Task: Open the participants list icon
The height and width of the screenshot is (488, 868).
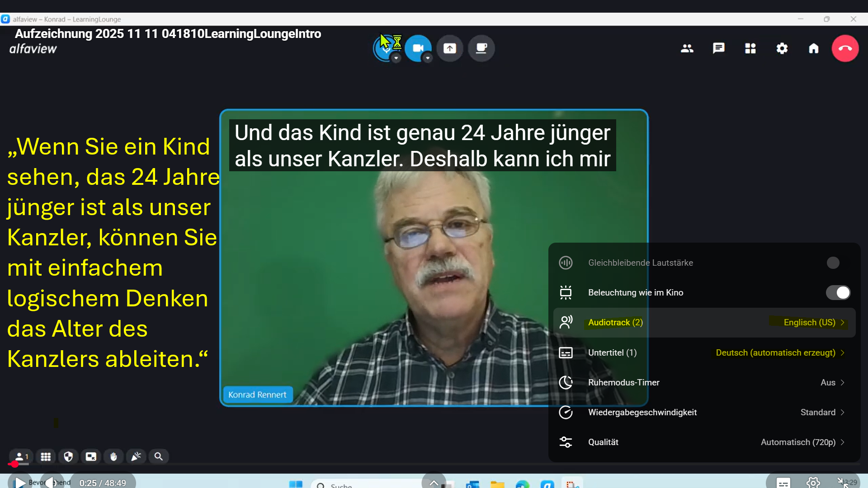Action: point(687,48)
